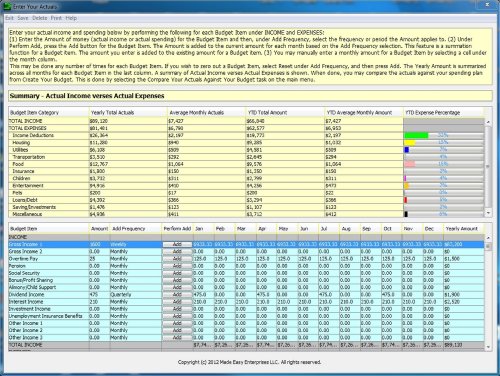The image size is (500, 376).
Task: Click YTD Expense Percentage column header
Action: coord(444,112)
